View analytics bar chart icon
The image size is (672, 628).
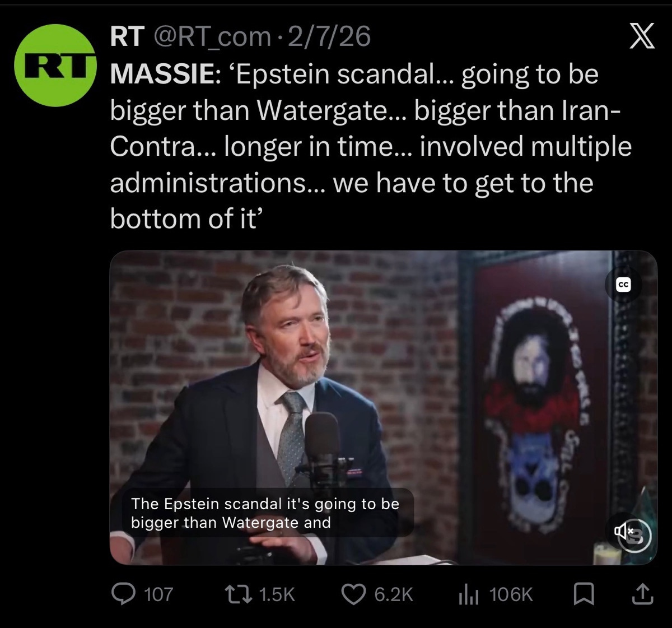pos(468,594)
